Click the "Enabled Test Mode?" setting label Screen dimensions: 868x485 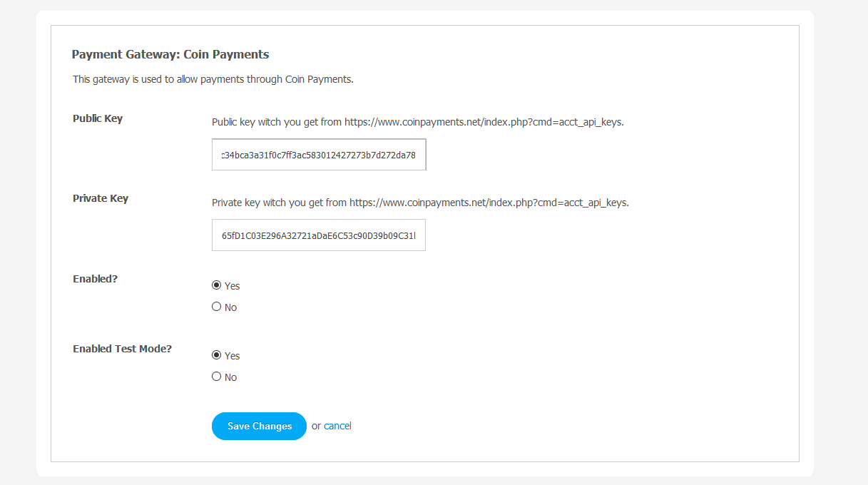pos(122,349)
